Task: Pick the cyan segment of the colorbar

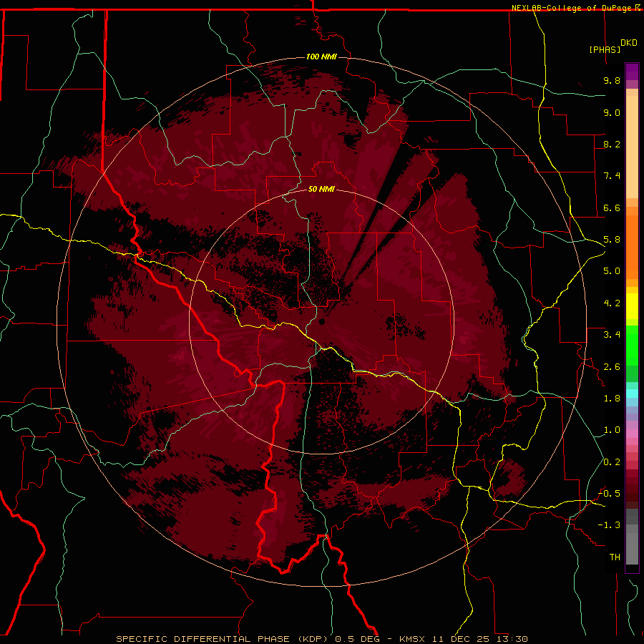Action: [x=632, y=394]
